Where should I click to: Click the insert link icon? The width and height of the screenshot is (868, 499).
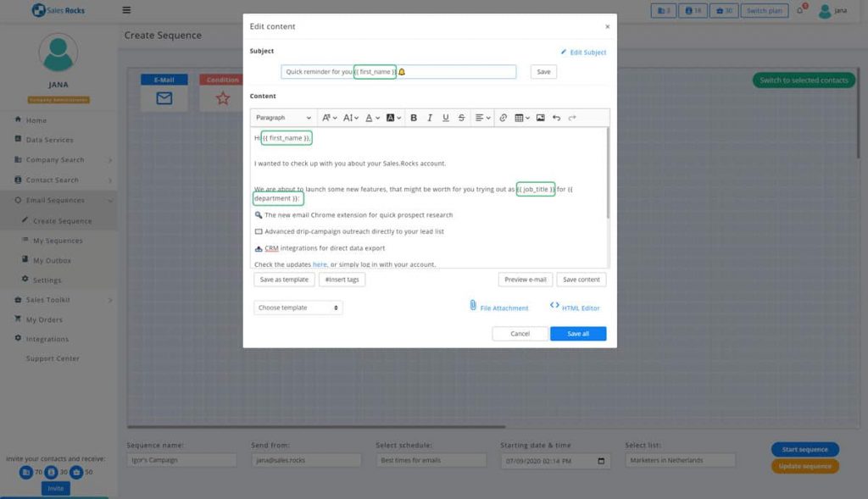click(x=503, y=118)
